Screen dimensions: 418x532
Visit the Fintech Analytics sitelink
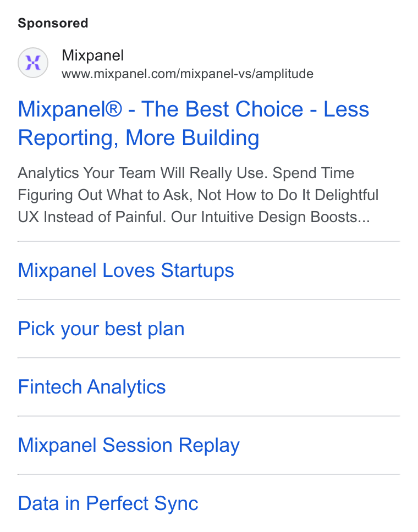(x=92, y=387)
